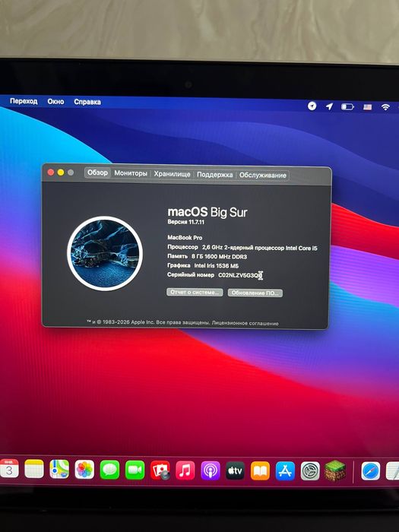Viewport: 399px width, 532px height.
Task: Minimize the About This Mac window
Action: point(61,173)
